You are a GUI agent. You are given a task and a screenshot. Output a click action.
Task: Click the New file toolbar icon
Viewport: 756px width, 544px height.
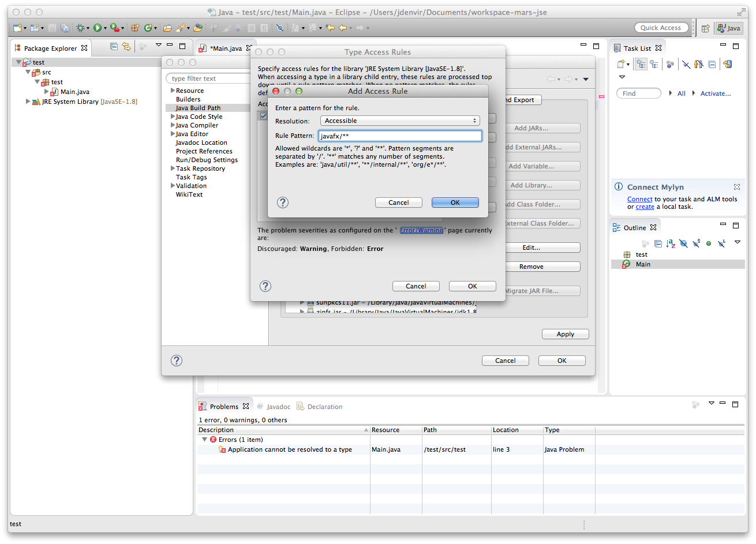(17, 28)
